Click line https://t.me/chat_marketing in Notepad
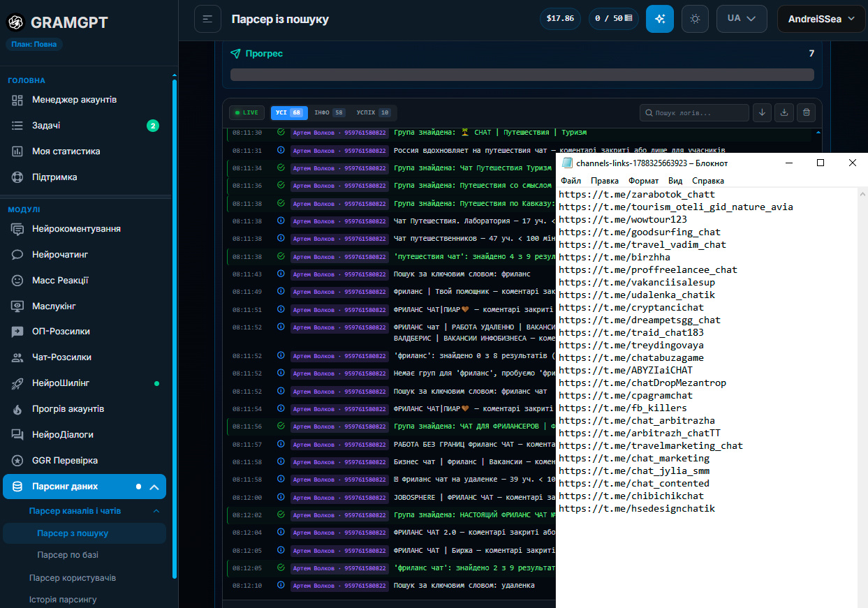868x608 pixels. [634, 459]
